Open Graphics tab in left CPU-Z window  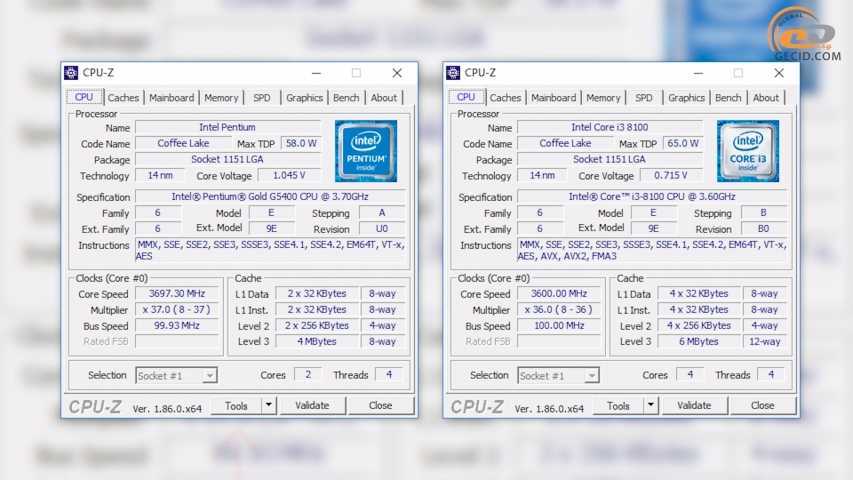click(305, 97)
